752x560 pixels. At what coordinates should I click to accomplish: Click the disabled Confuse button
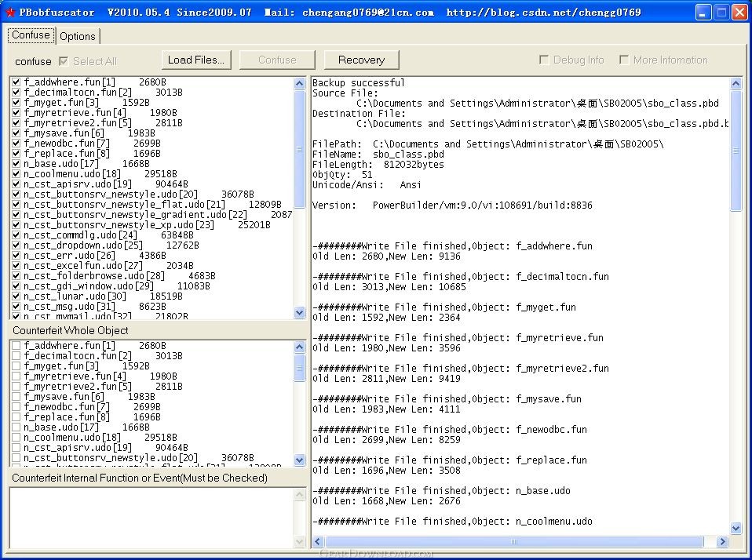click(277, 60)
